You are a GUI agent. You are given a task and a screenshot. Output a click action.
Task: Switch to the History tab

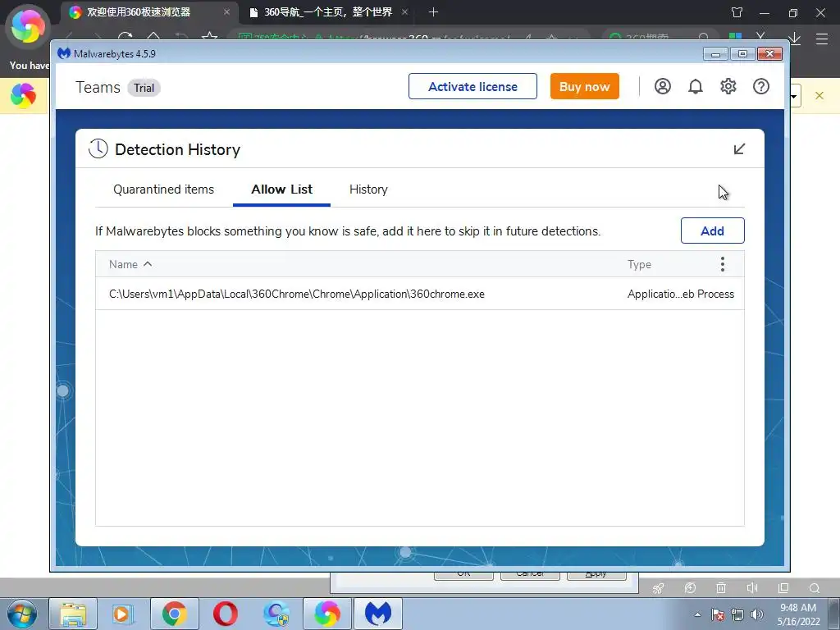368,189
